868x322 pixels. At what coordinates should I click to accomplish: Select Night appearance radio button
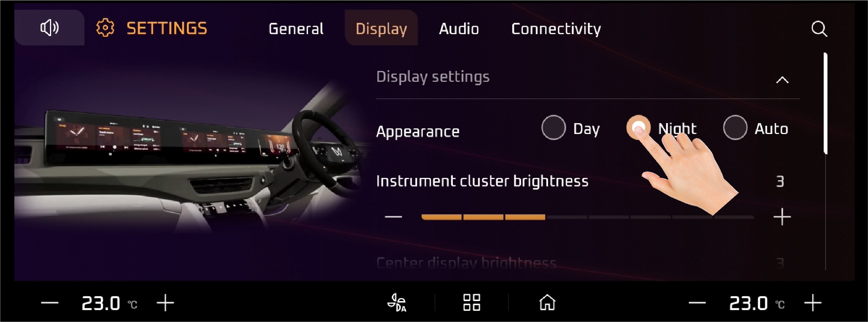[638, 127]
